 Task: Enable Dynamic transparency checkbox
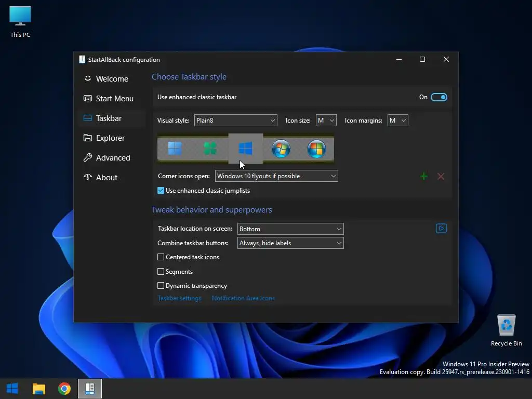161,286
